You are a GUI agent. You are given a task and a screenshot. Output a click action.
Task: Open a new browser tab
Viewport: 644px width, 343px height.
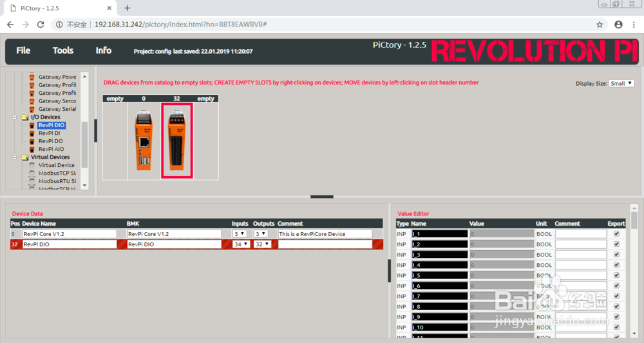[x=128, y=8]
